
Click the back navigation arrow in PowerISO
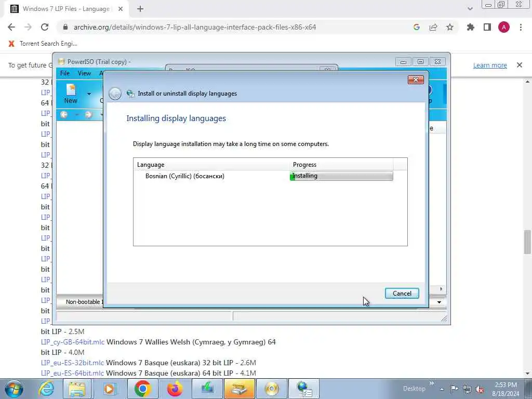(x=64, y=115)
